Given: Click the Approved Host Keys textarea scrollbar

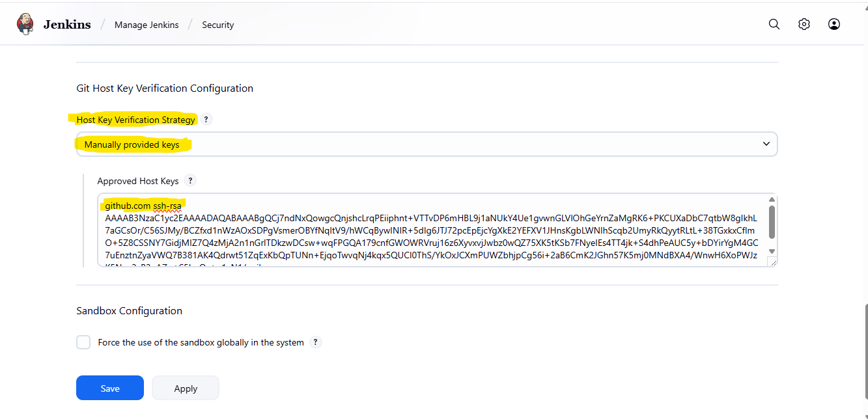Looking at the screenshot, I should tap(772, 223).
